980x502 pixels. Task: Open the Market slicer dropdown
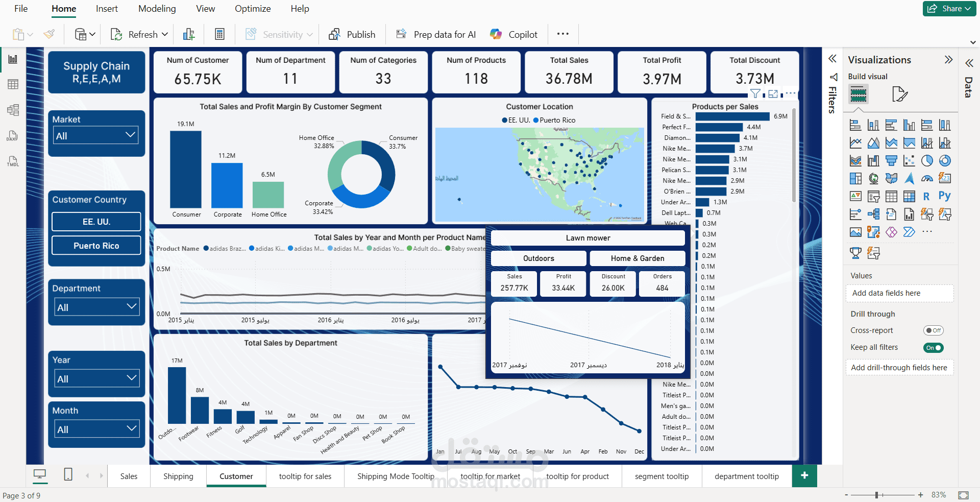point(96,135)
